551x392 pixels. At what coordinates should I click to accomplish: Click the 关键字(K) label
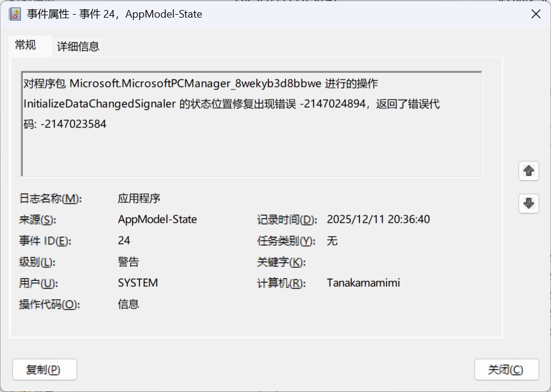pos(281,262)
